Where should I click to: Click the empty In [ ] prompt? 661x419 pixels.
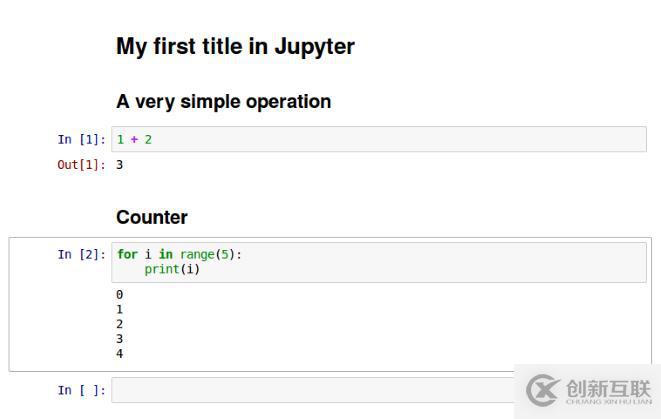(80, 390)
